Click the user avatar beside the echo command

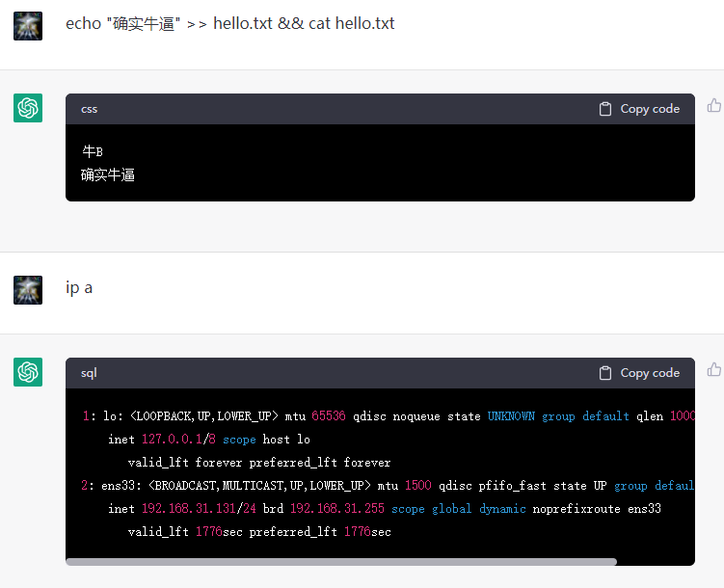pyautogui.click(x=28, y=26)
